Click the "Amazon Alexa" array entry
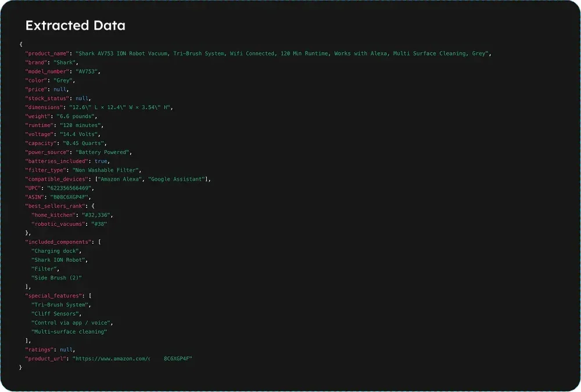The image size is (581, 392). tap(120, 179)
